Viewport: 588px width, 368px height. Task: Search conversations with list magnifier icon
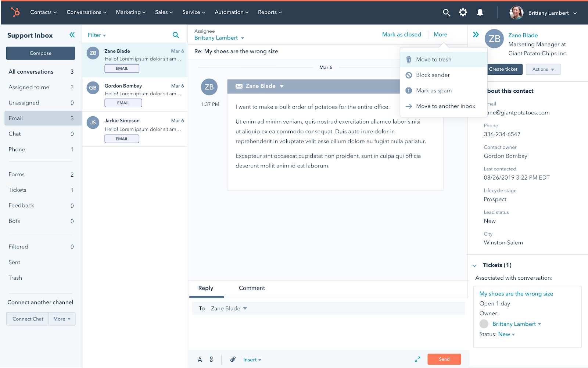coord(176,35)
